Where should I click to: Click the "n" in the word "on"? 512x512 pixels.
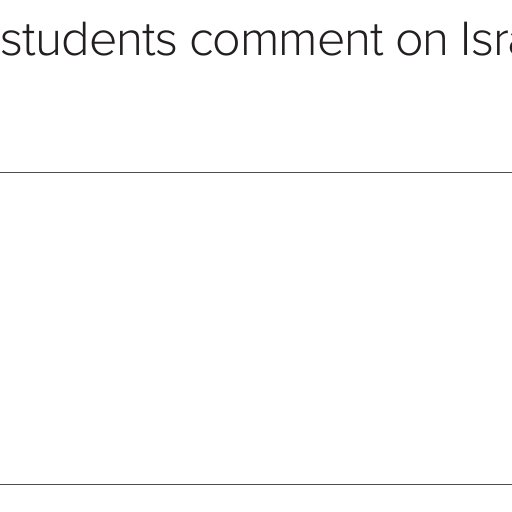437,44
